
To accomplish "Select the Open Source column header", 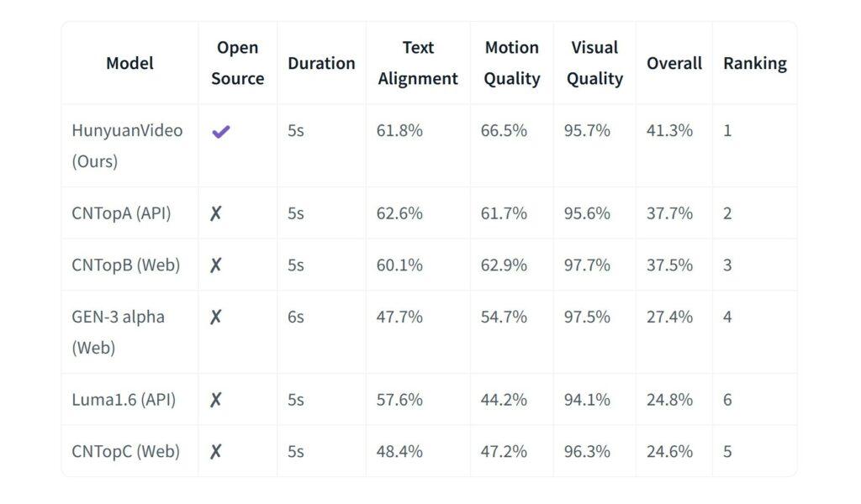I will 238,63.
